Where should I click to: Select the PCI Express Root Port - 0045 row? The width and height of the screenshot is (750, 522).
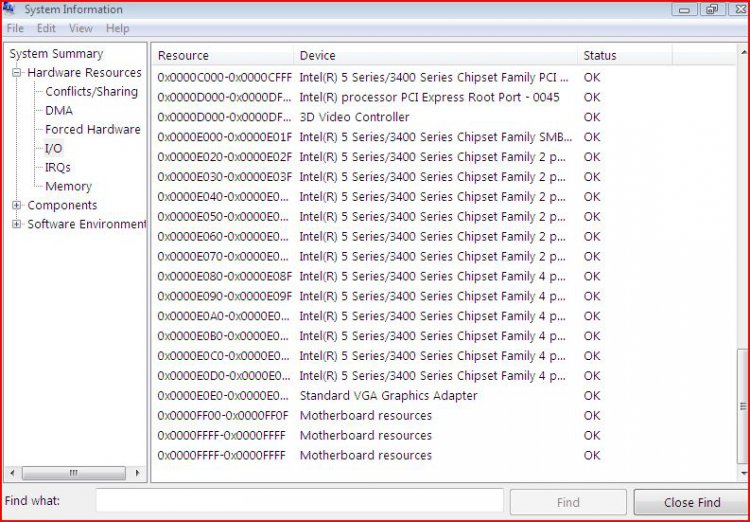445,97
